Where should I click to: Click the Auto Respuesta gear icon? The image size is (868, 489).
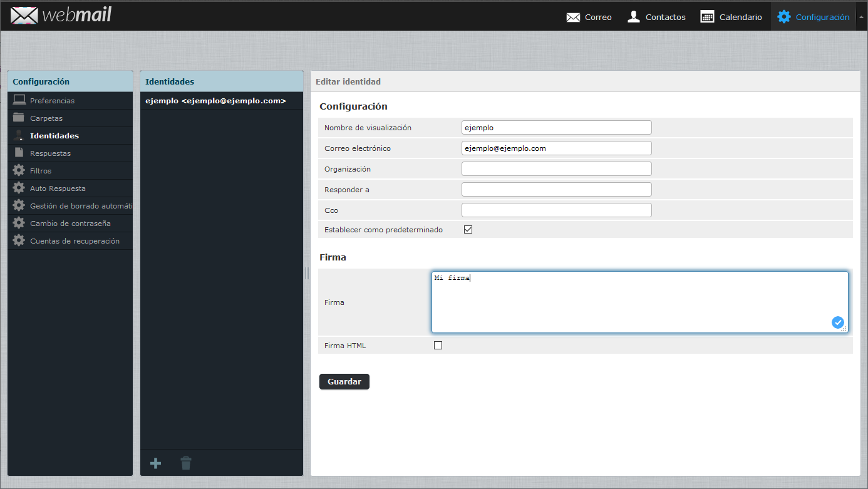(19, 188)
